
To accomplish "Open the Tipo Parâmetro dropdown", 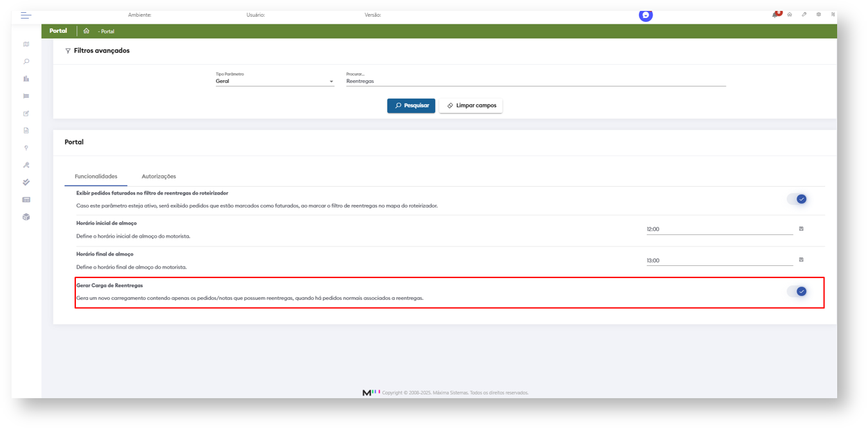I will [x=275, y=81].
